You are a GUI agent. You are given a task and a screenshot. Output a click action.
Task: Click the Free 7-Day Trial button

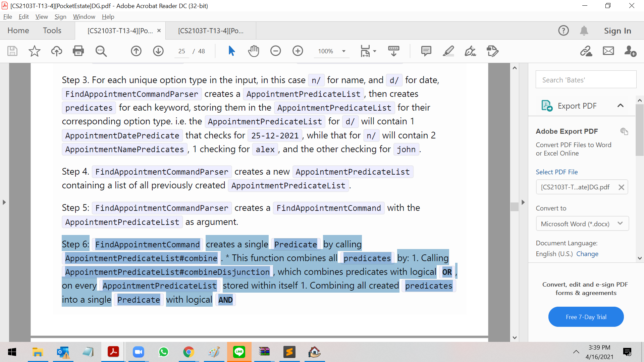click(586, 317)
